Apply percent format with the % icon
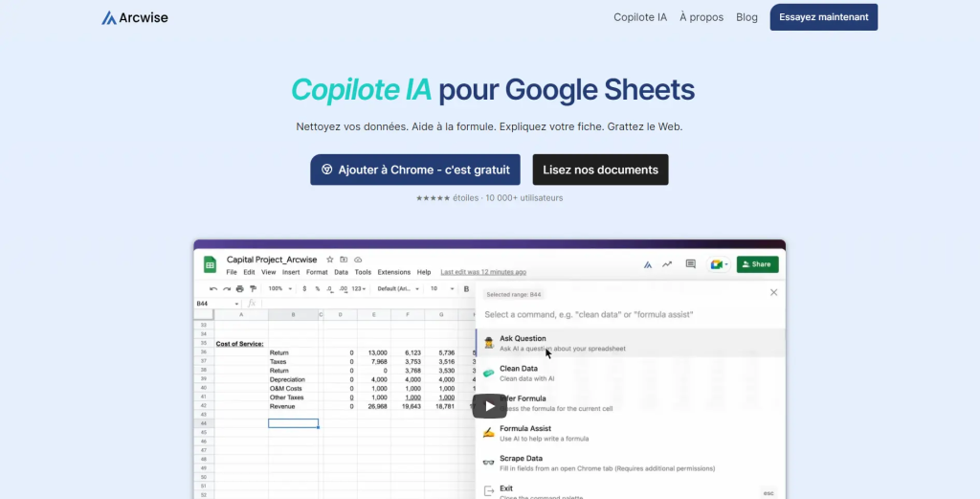The height and width of the screenshot is (499, 980). (x=318, y=289)
